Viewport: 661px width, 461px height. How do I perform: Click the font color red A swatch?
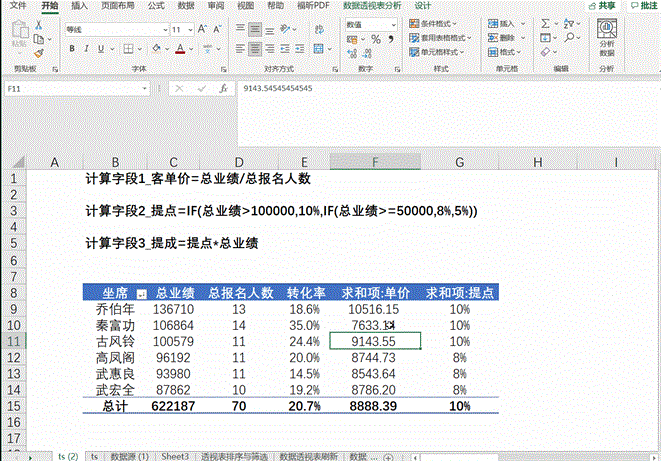click(179, 50)
